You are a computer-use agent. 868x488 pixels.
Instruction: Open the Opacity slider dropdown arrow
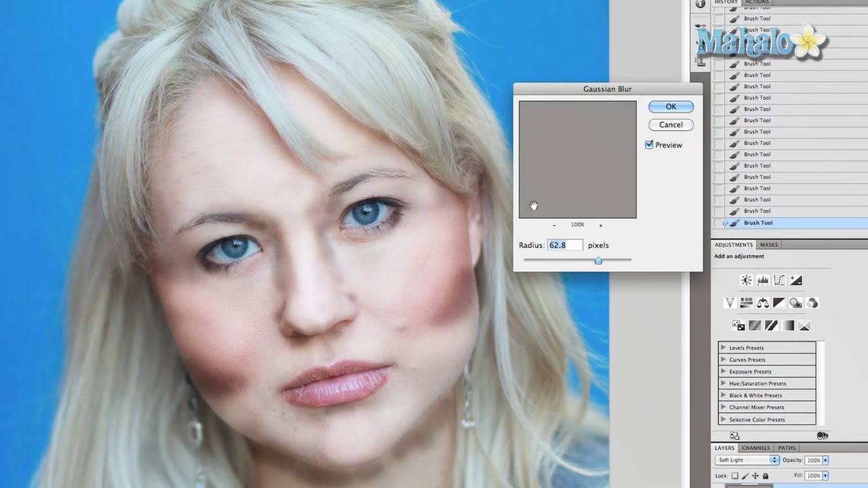tap(825, 460)
